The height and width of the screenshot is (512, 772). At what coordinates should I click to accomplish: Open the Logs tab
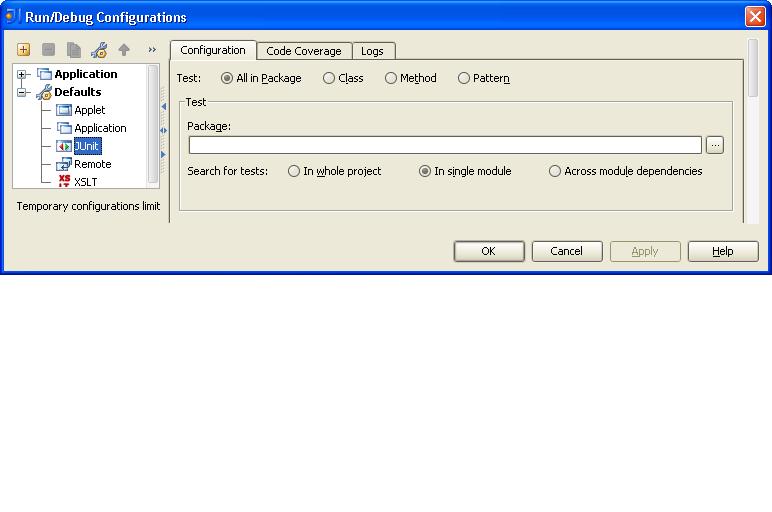(373, 51)
